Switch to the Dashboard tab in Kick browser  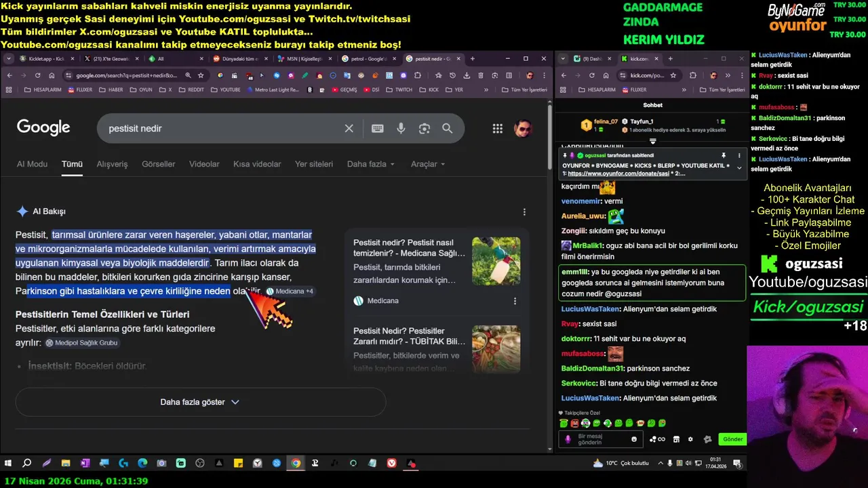pos(591,59)
